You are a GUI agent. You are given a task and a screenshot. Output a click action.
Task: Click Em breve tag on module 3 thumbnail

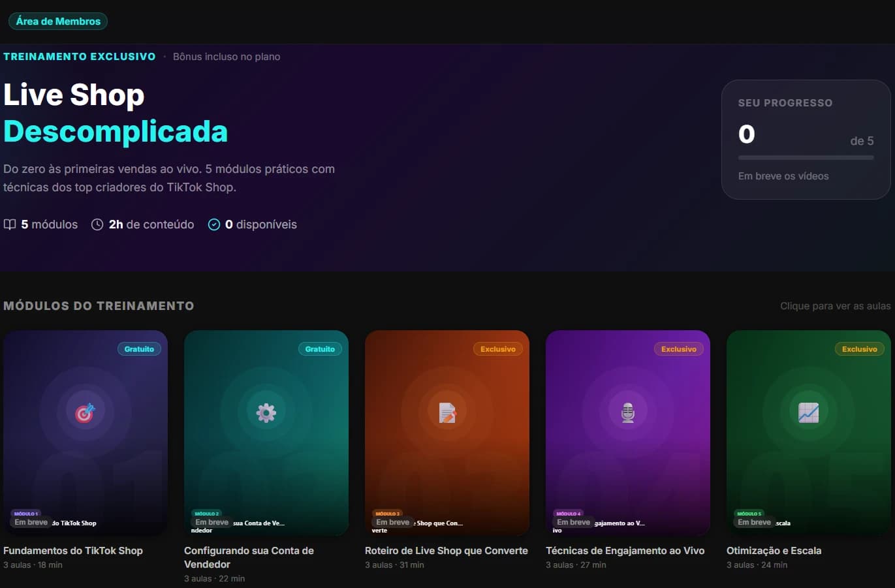point(393,522)
